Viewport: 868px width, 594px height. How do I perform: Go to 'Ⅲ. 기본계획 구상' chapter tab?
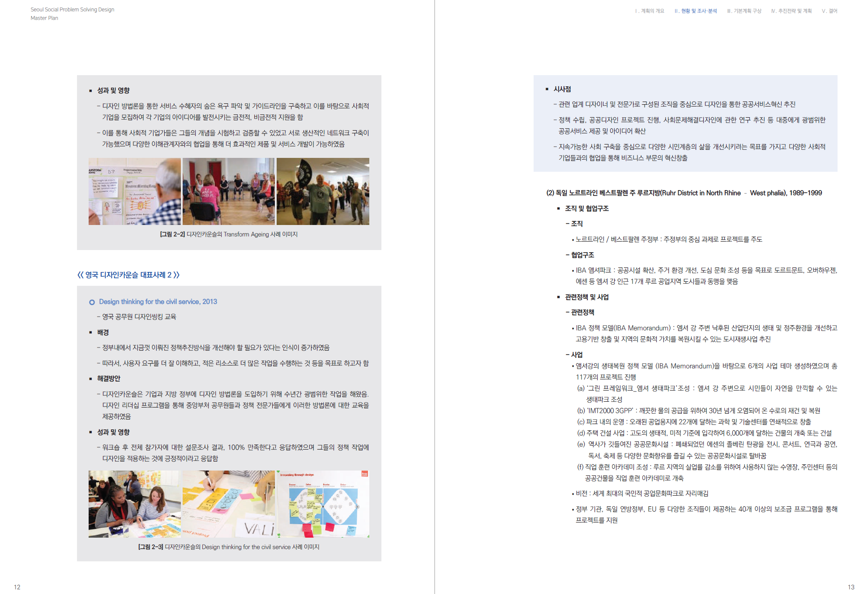[744, 11]
